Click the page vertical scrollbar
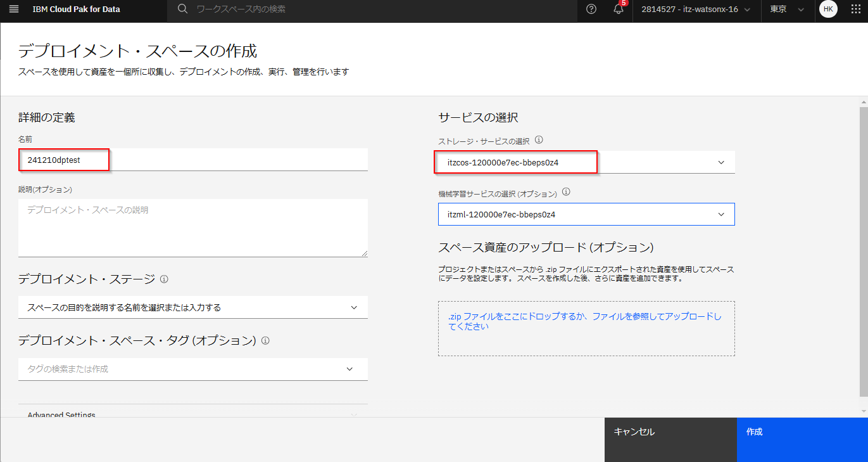The height and width of the screenshot is (462, 868). 864,252
